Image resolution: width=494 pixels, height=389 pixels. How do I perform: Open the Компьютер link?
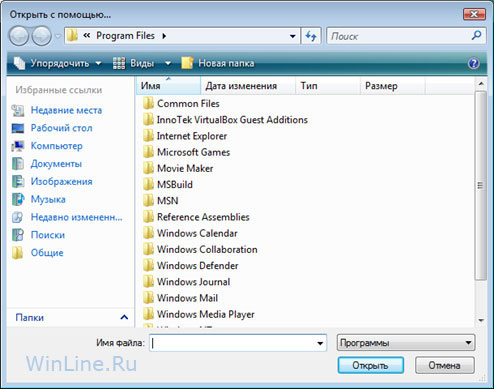coord(57,146)
